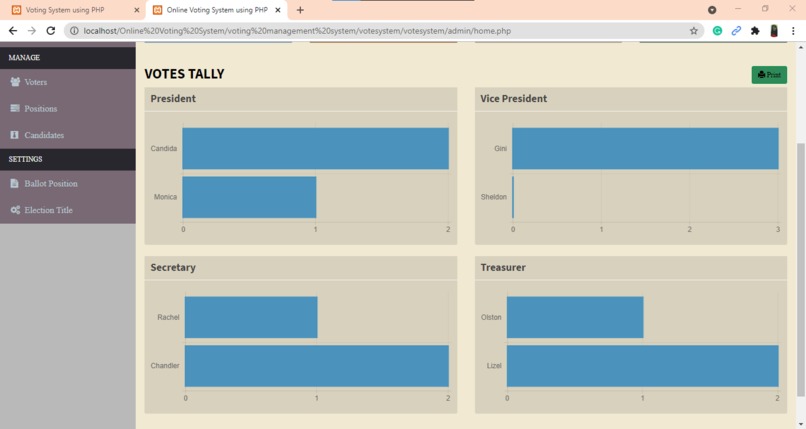Click the Treasurer chart title
The width and height of the screenshot is (806, 429).
click(x=503, y=268)
